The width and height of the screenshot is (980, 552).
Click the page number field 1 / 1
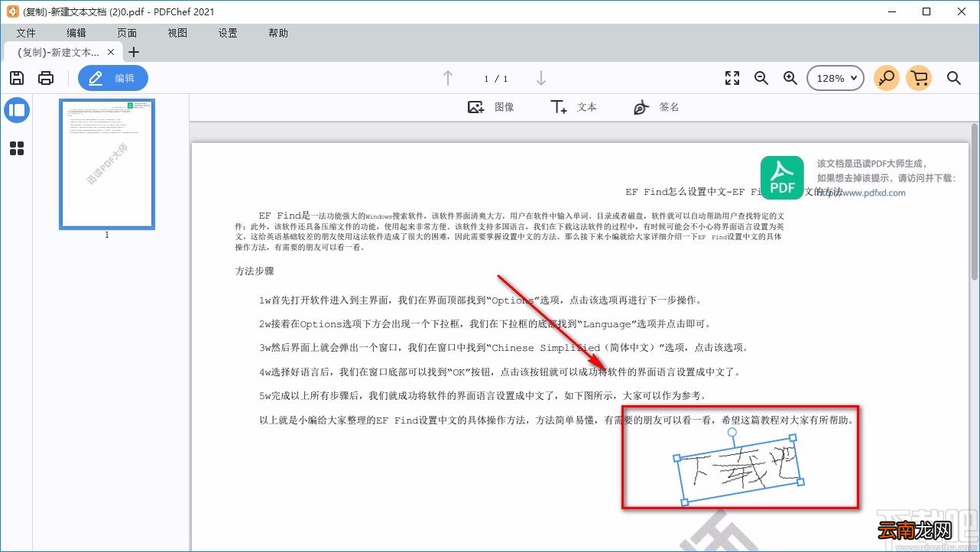(495, 79)
